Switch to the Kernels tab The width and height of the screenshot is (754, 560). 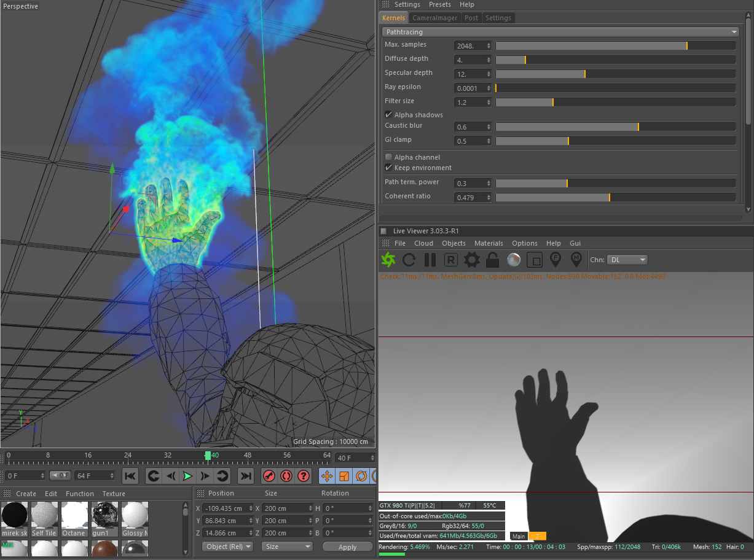[394, 18]
